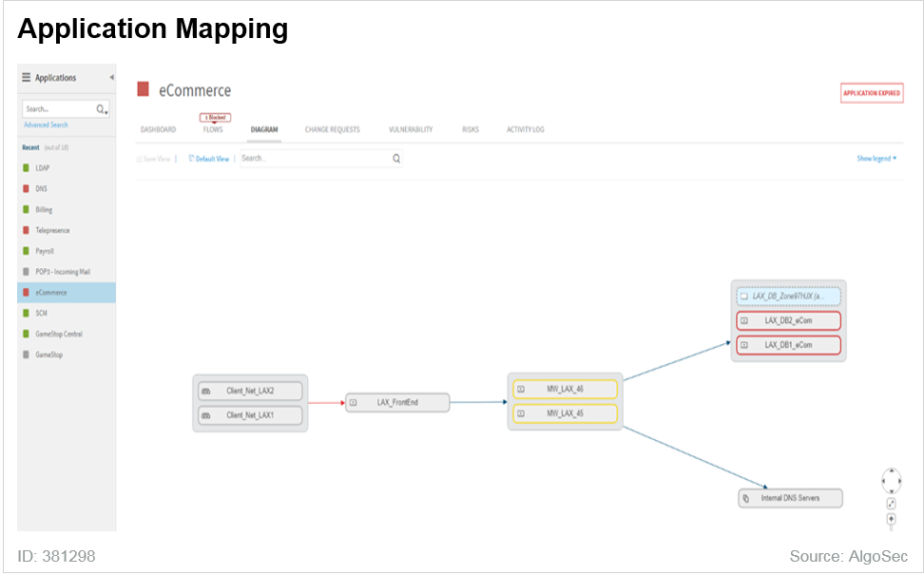
Task: Click server icon on LAX_FrontEnd node
Action: click(353, 403)
